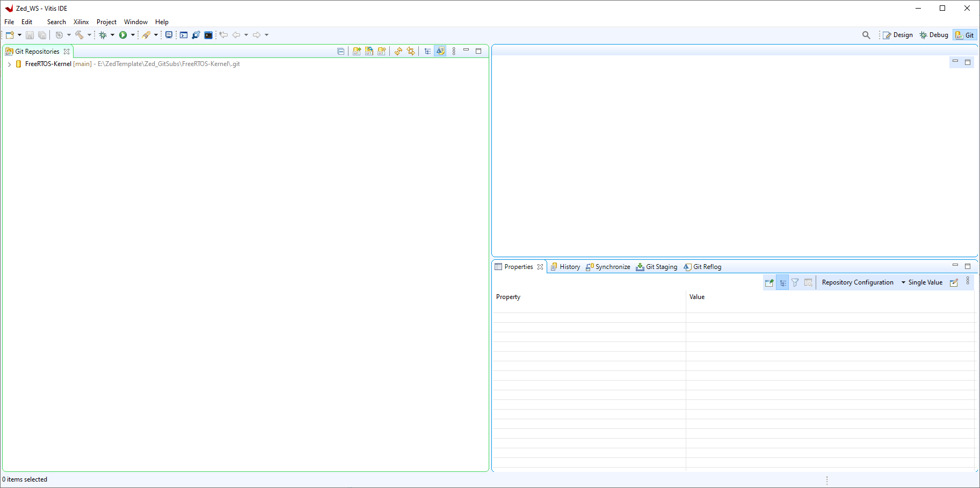
Task: Create a new Git repository icon
Action: pyautogui.click(x=381, y=52)
